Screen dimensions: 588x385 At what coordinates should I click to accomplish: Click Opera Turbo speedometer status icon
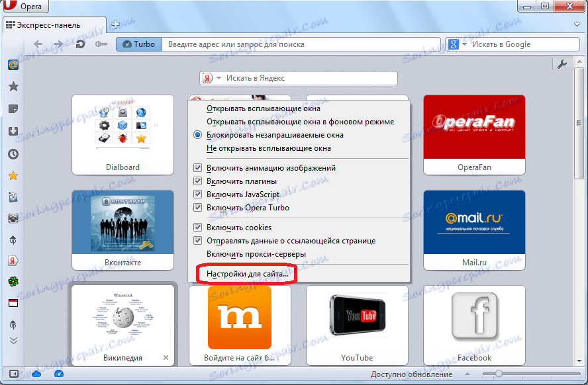click(x=59, y=373)
